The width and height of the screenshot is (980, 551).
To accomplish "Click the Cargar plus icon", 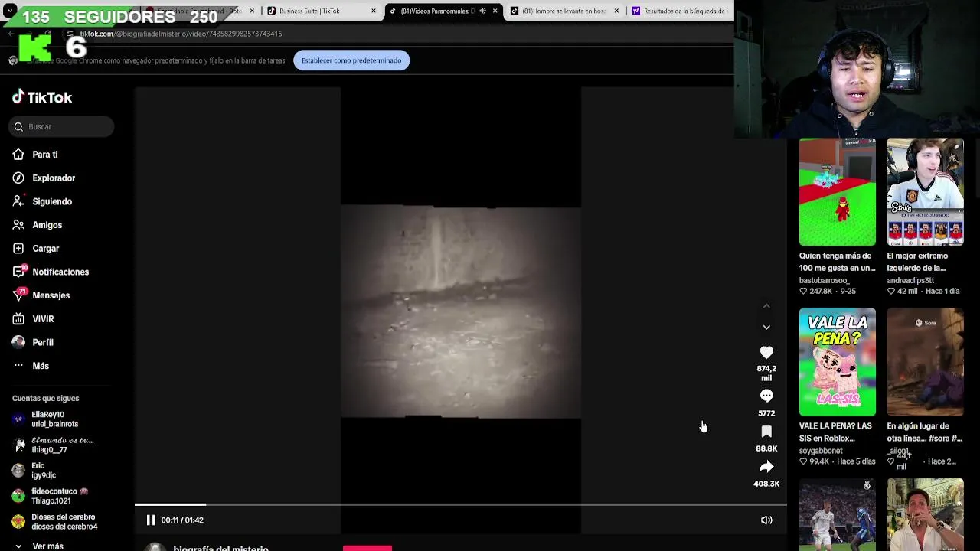I will pos(18,248).
